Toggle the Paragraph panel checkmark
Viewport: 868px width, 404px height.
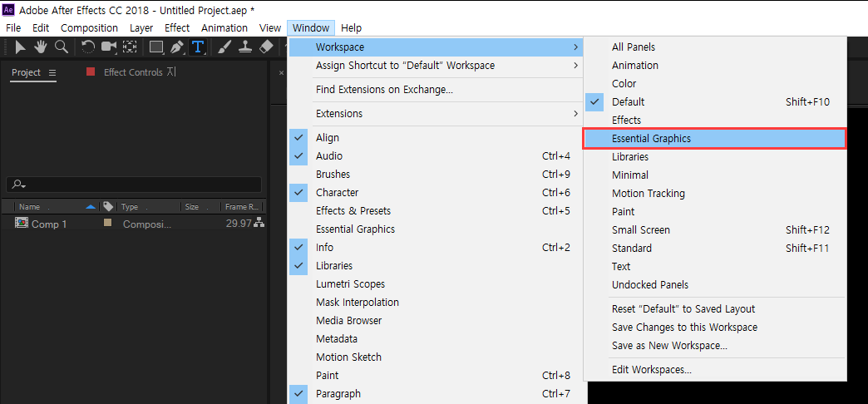click(x=299, y=393)
